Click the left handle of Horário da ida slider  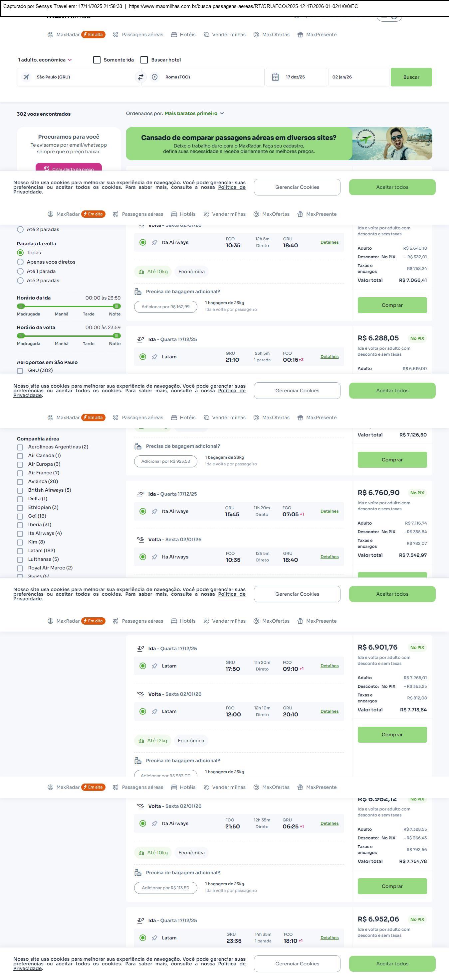click(21, 306)
